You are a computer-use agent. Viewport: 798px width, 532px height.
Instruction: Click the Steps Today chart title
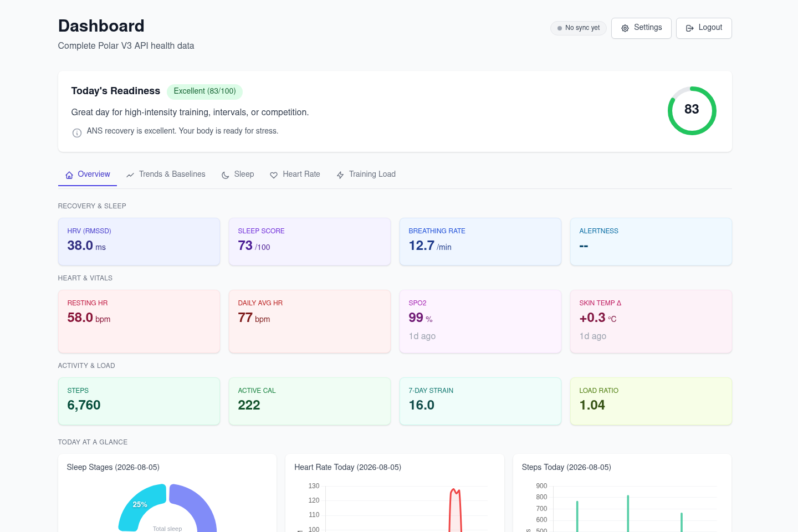[566, 468]
